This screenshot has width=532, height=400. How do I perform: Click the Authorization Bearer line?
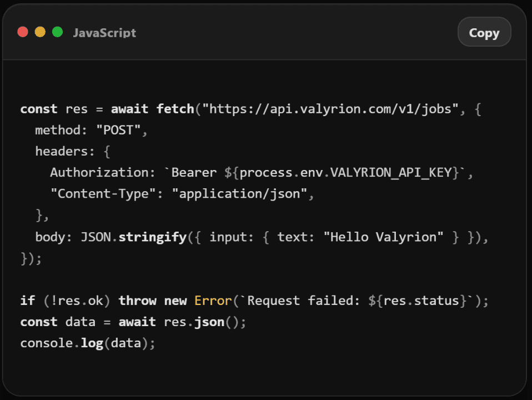[261, 172]
